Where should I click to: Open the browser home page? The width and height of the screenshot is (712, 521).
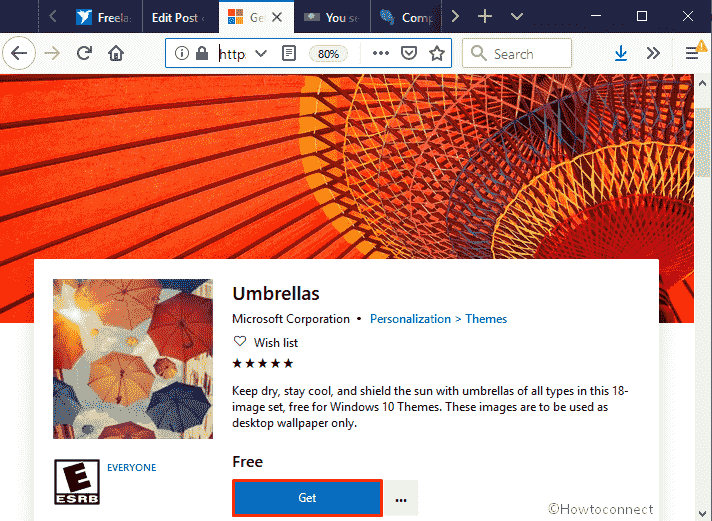pos(116,54)
